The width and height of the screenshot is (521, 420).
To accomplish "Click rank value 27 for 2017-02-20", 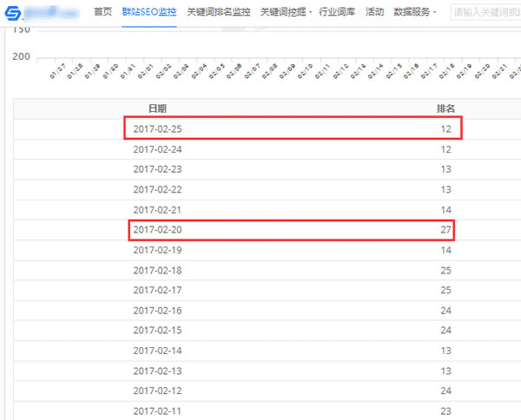I will coord(446,230).
